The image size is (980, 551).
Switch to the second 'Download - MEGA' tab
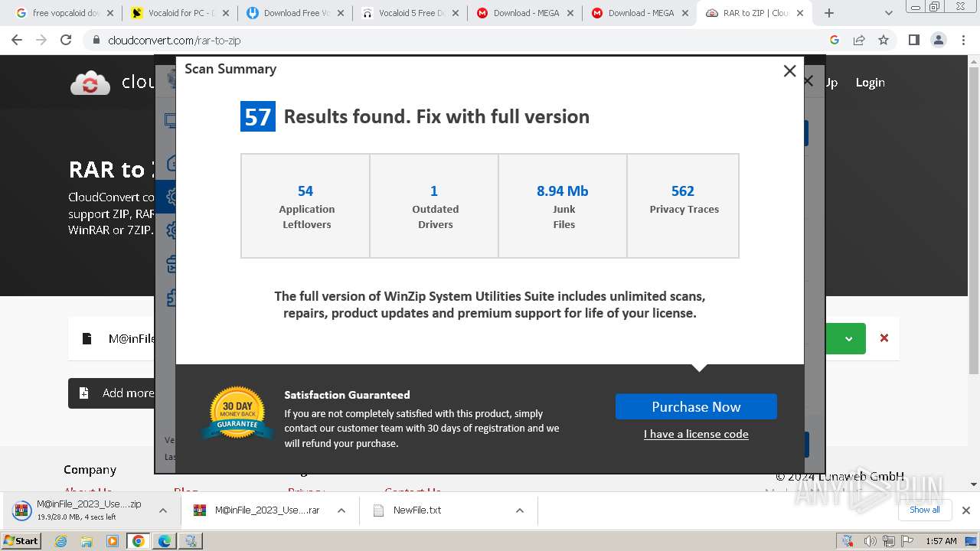click(x=637, y=13)
